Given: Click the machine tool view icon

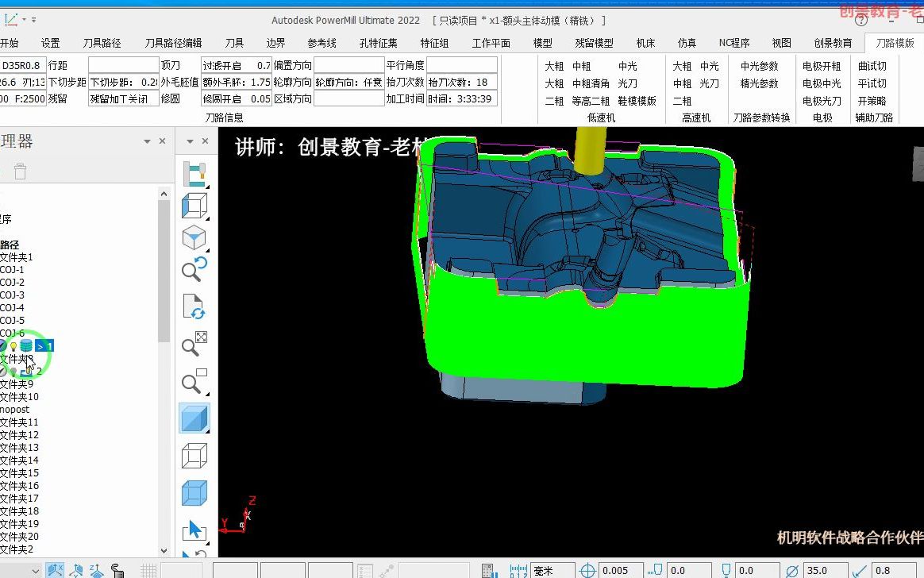Looking at the screenshot, I should 194,175.
